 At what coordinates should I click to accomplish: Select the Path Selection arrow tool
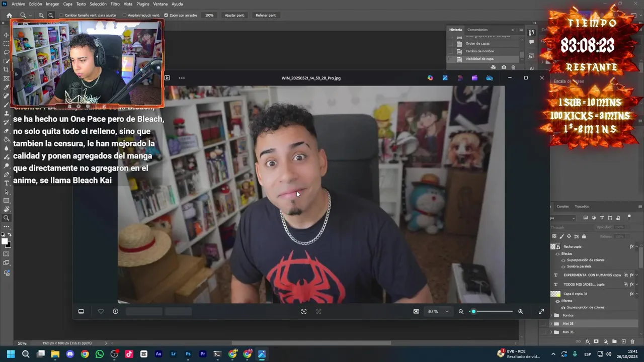7,192
